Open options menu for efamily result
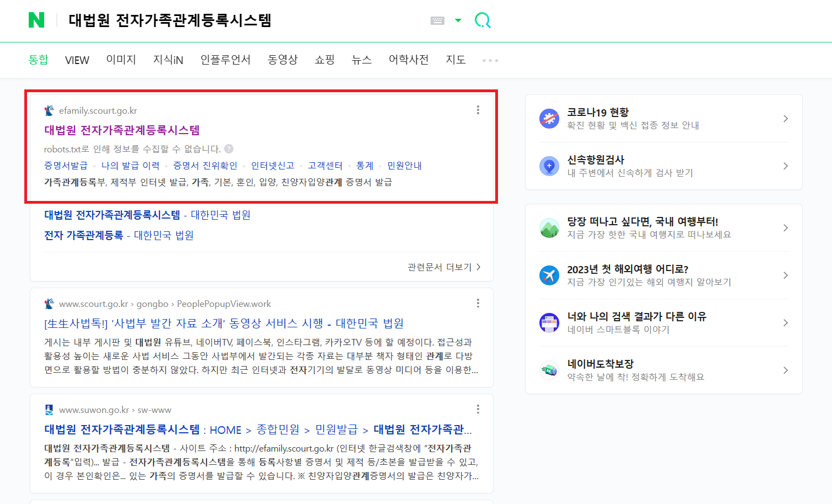832x504 pixels. point(478,110)
